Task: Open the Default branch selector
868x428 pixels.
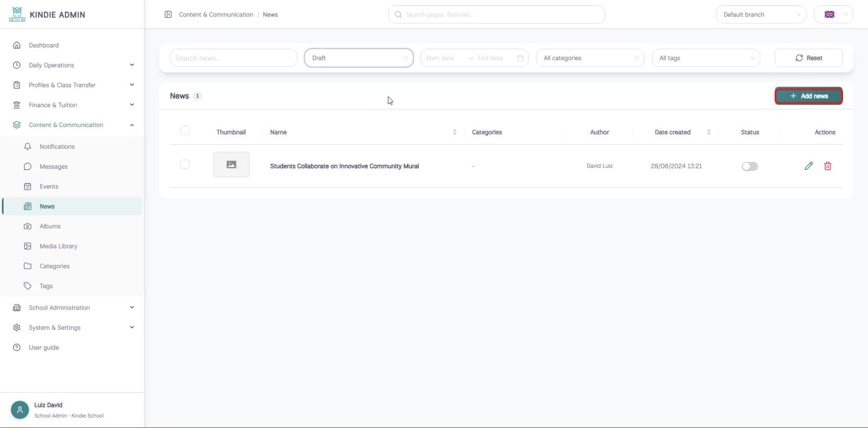Action: (x=761, y=15)
